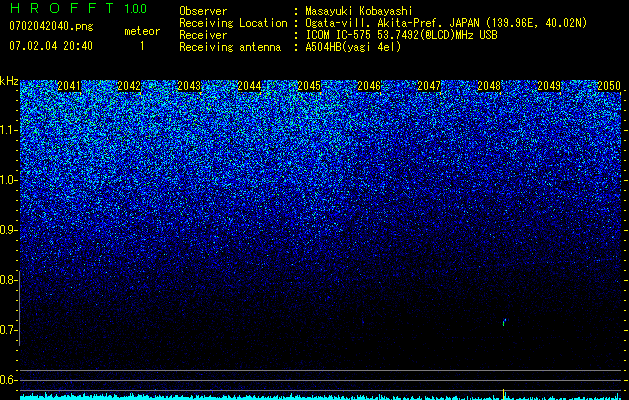Click the HROFFT 1.0.0 title text
629x400 pixels.
pyautogui.click(x=78, y=8)
